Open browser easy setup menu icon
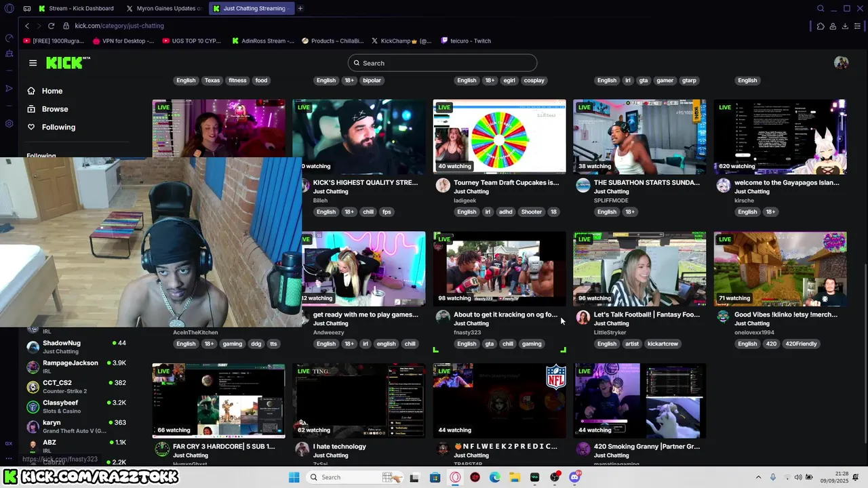This screenshot has width=868, height=488. pyautogui.click(x=857, y=26)
